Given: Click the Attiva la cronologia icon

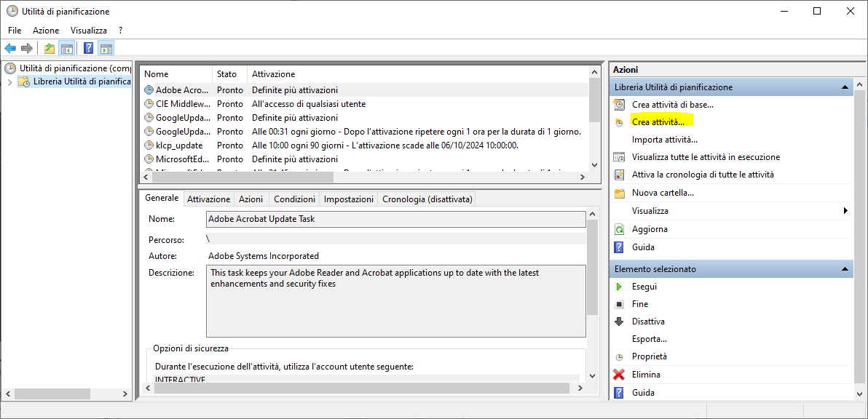Looking at the screenshot, I should click(x=620, y=175).
